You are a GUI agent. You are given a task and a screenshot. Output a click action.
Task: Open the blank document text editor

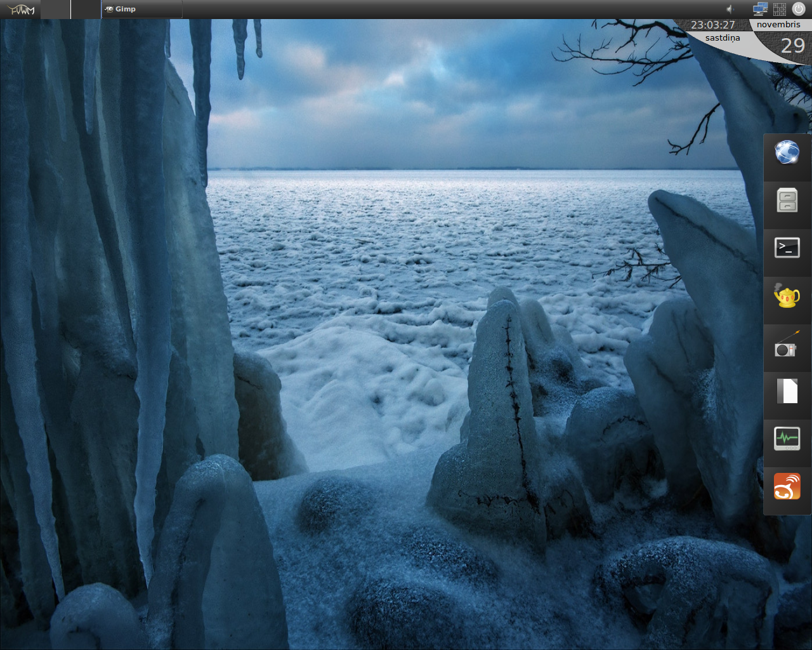[787, 391]
